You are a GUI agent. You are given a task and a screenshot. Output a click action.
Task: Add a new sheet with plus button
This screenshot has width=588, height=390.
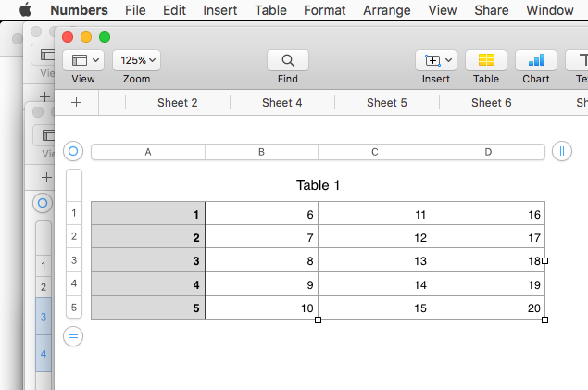(x=76, y=103)
